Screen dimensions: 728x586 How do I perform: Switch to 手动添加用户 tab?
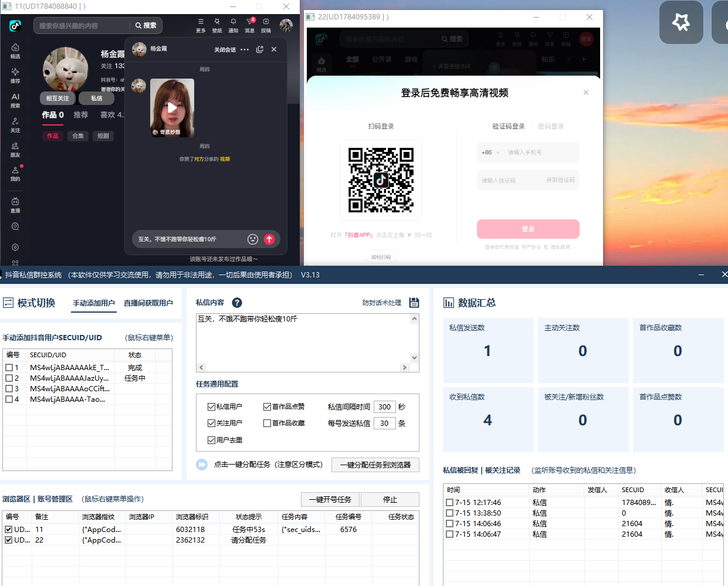[x=94, y=303]
